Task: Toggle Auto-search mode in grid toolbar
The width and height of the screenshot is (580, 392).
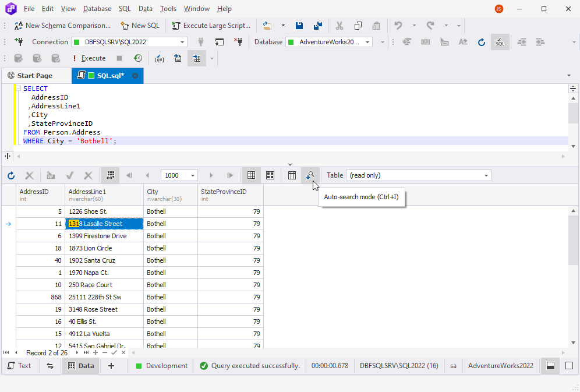Action: 310,175
